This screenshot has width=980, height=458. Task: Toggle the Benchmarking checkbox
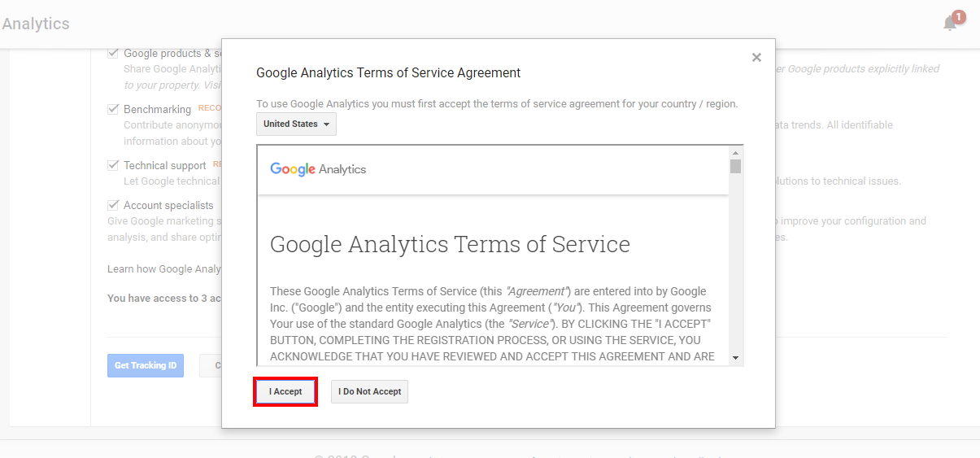click(113, 109)
